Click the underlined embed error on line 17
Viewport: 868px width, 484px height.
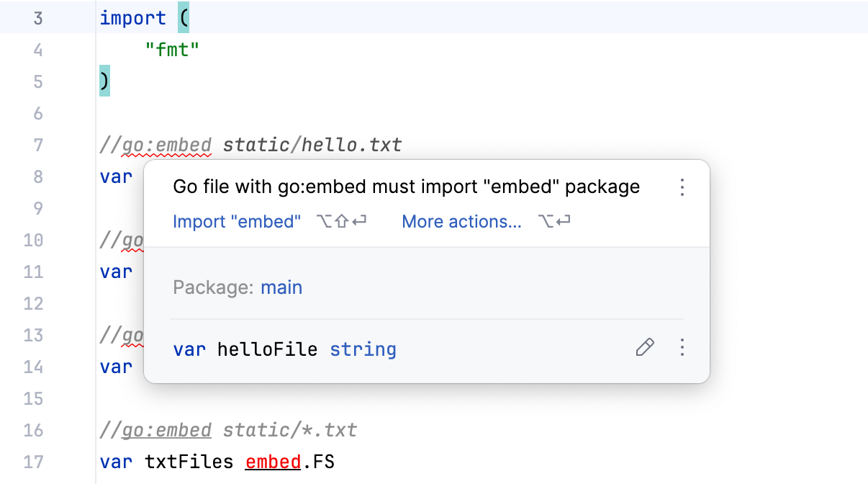click(273, 462)
